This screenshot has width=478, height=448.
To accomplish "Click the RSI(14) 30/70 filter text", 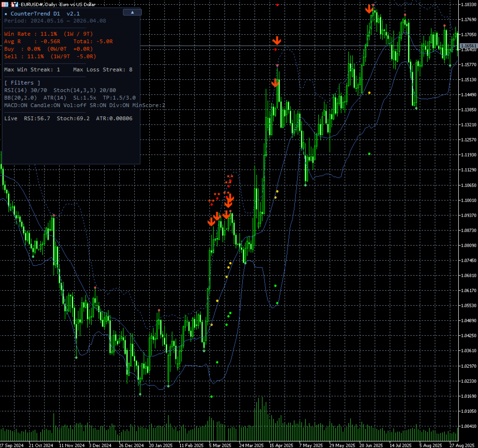I will point(26,90).
